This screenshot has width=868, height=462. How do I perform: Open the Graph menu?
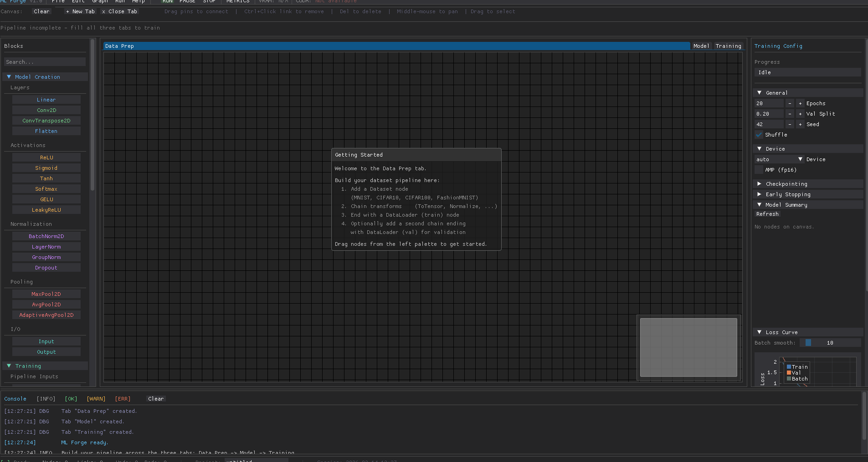coord(100,1)
